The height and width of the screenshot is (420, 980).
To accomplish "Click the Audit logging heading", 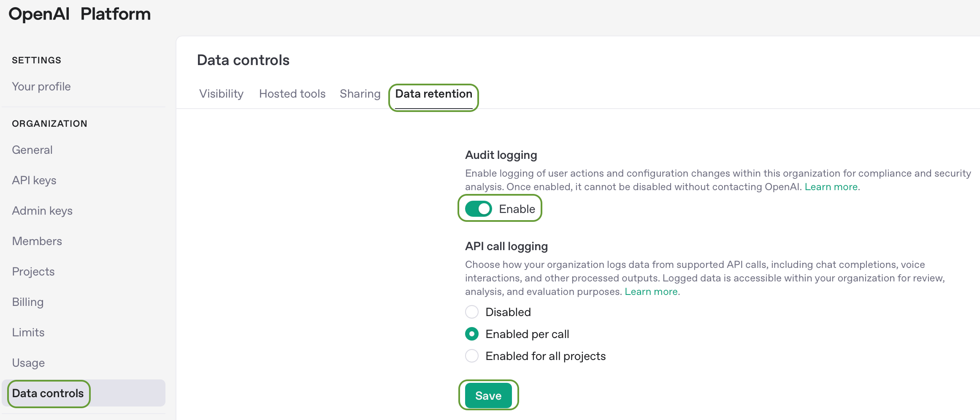I will pos(501,155).
